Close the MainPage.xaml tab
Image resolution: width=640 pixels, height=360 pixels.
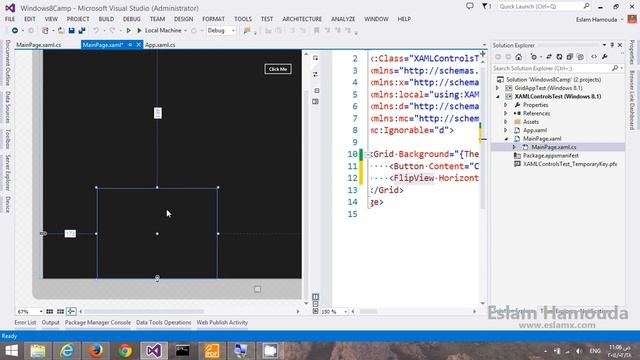[139, 45]
